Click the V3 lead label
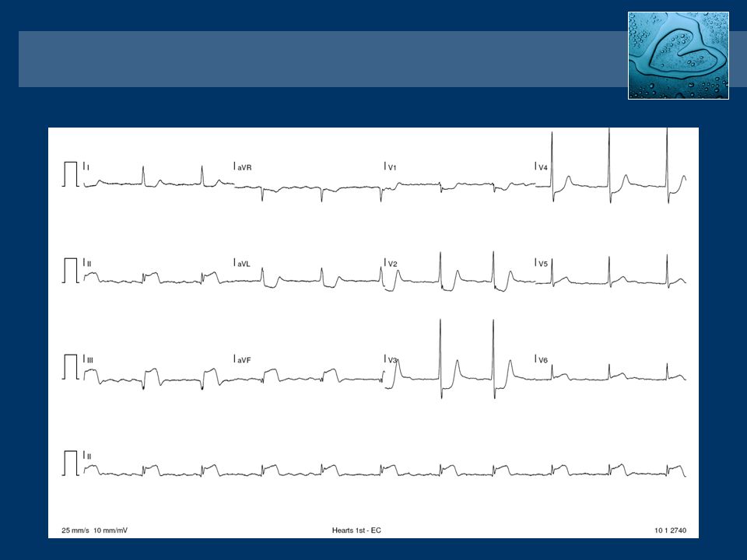 coord(392,360)
